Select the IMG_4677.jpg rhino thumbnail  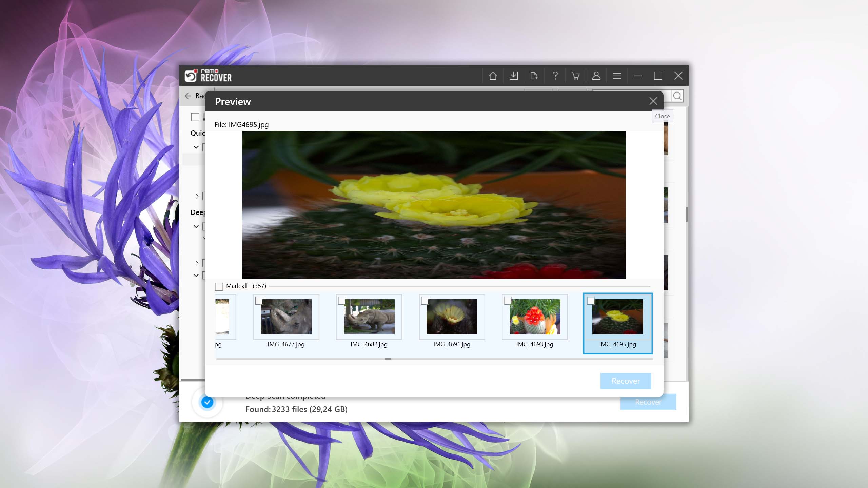coord(286,317)
